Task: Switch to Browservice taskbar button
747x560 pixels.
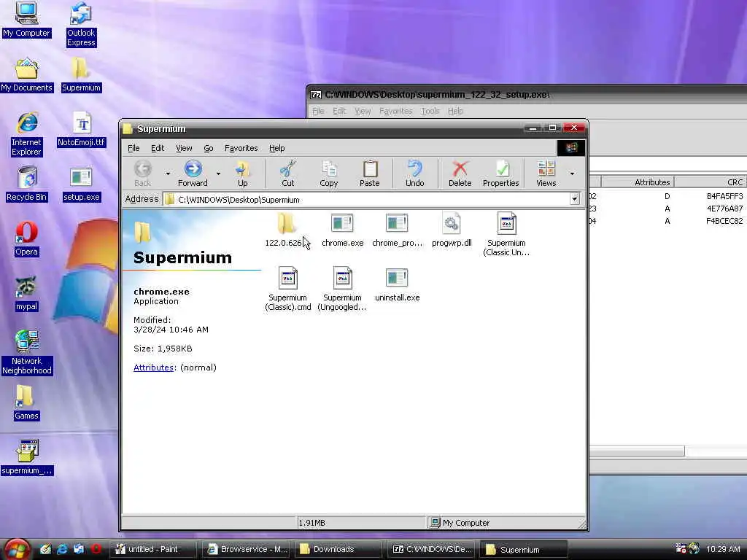Action: tap(248, 549)
